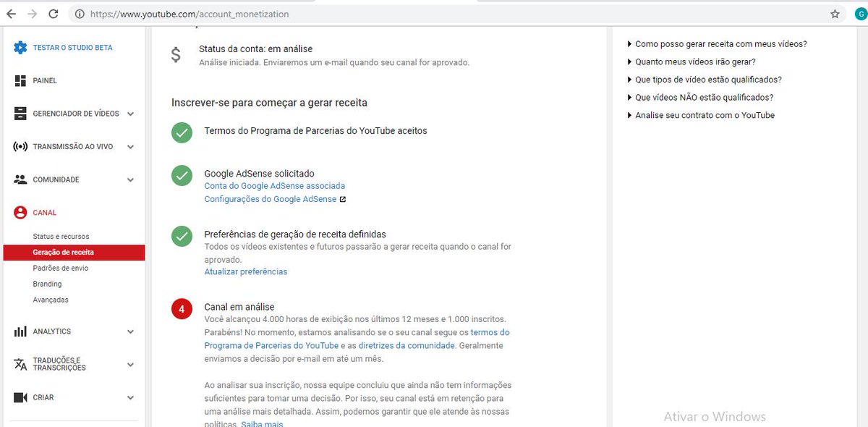Reload the page with the refresh icon

click(53, 14)
